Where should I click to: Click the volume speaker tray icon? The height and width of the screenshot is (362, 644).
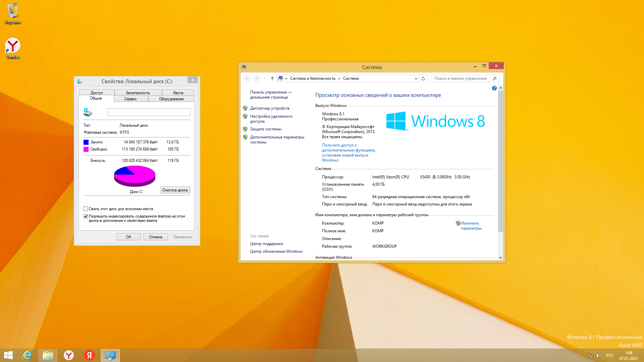tap(599, 356)
